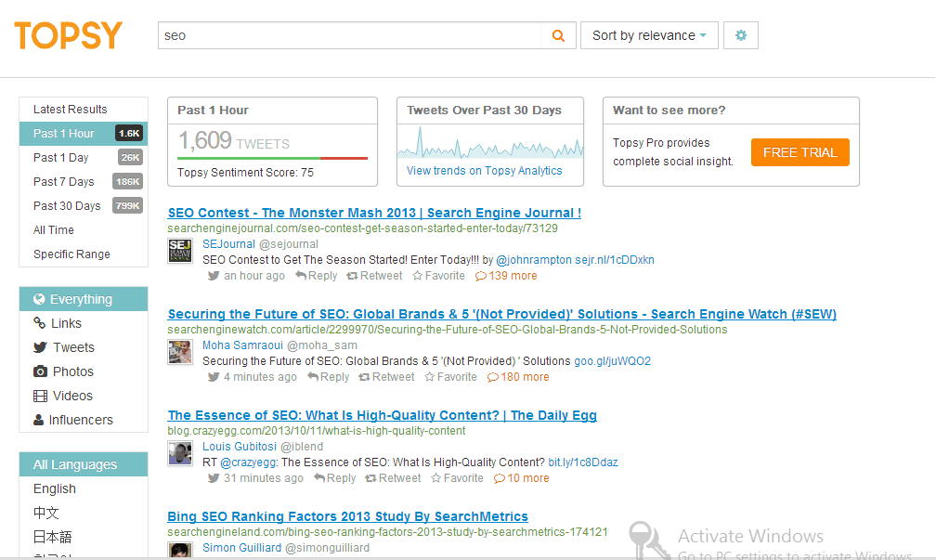
Task: Reply to Louis Gubitosi tweet
Action: point(335,478)
